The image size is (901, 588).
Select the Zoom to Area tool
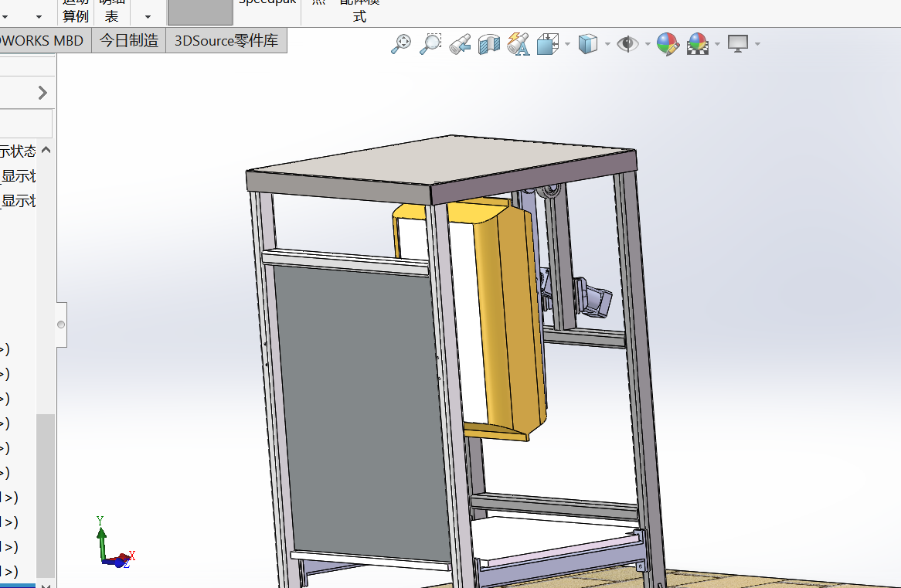pos(430,44)
